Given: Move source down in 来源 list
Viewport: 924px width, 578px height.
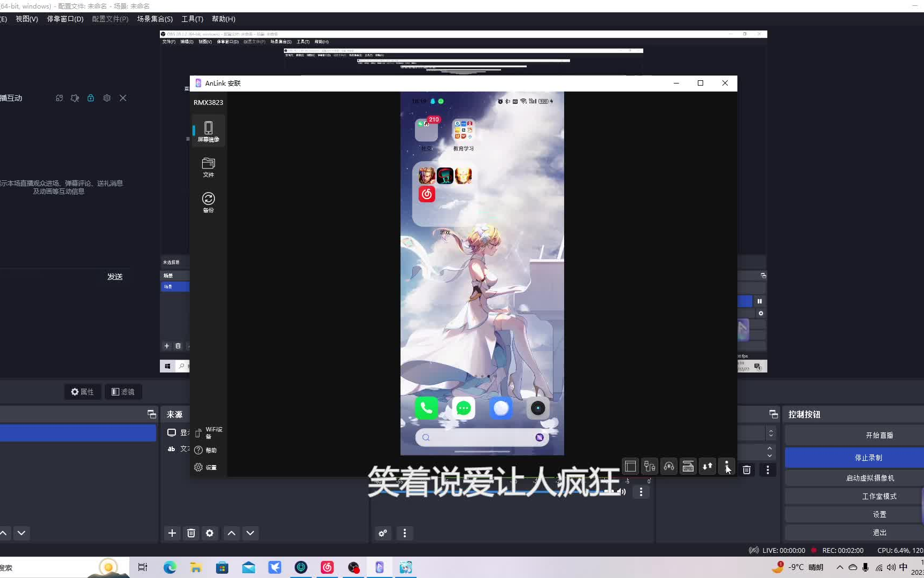Looking at the screenshot, I should coord(250,533).
